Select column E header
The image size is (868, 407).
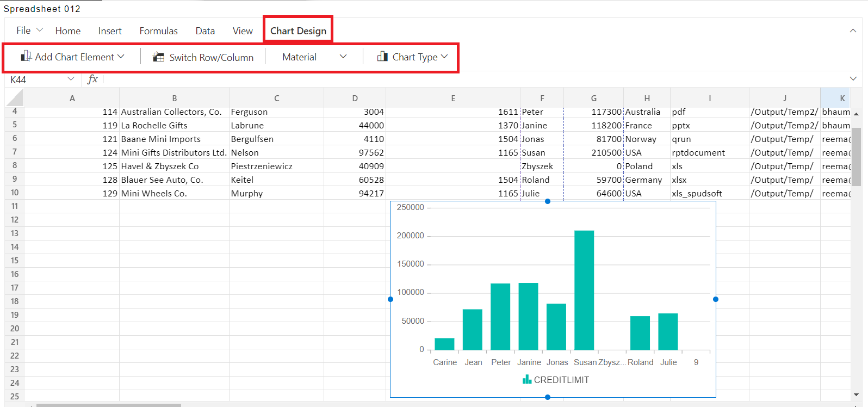pos(453,98)
